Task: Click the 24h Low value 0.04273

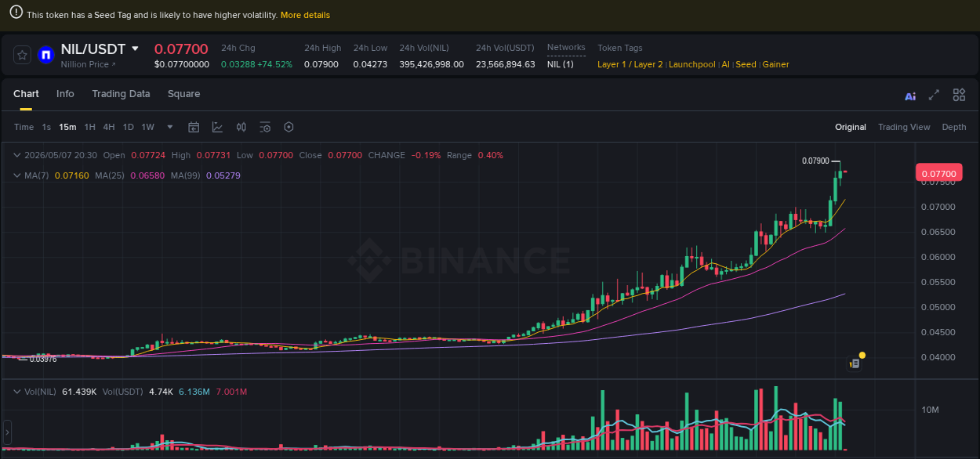Action: point(370,64)
